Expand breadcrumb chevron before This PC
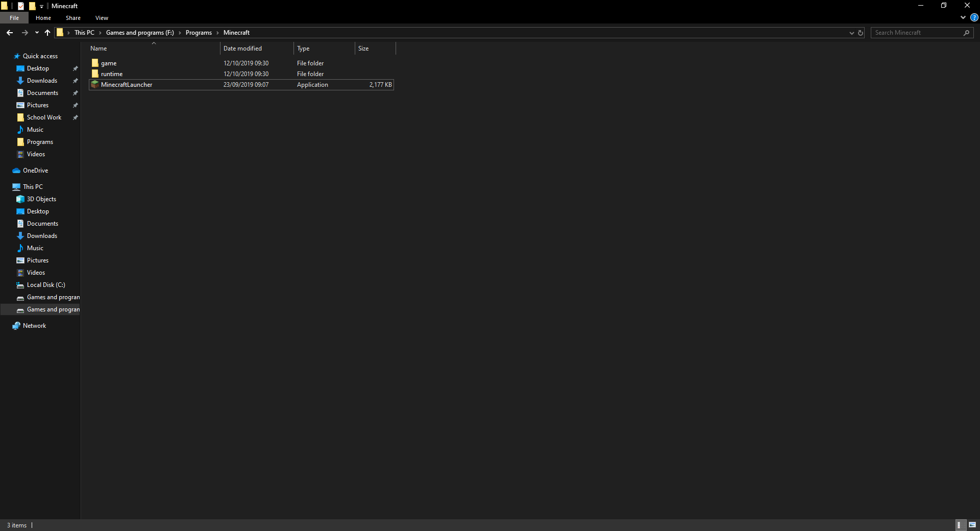Screen dimensions: 980x531 [x=68, y=33]
